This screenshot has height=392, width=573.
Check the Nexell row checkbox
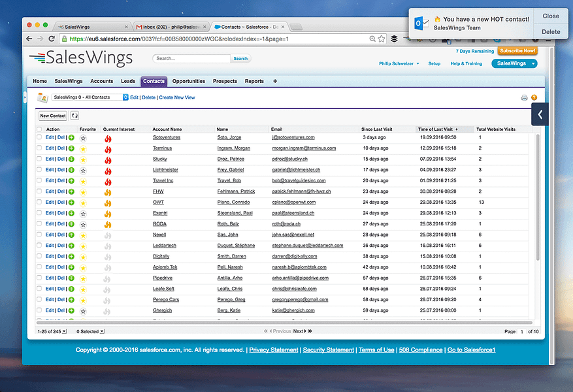39,235
